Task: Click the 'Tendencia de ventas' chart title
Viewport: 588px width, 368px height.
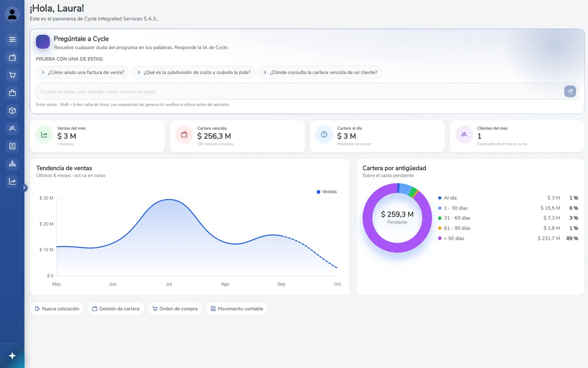Action: click(64, 168)
